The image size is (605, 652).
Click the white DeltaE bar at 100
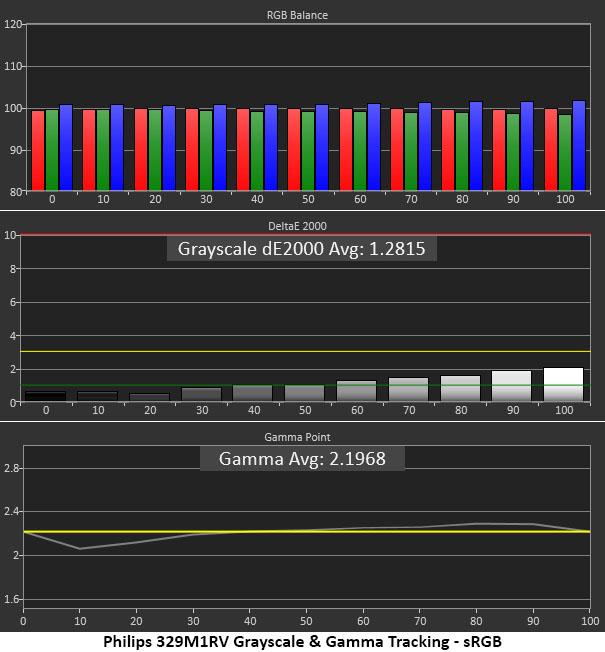(x=563, y=385)
